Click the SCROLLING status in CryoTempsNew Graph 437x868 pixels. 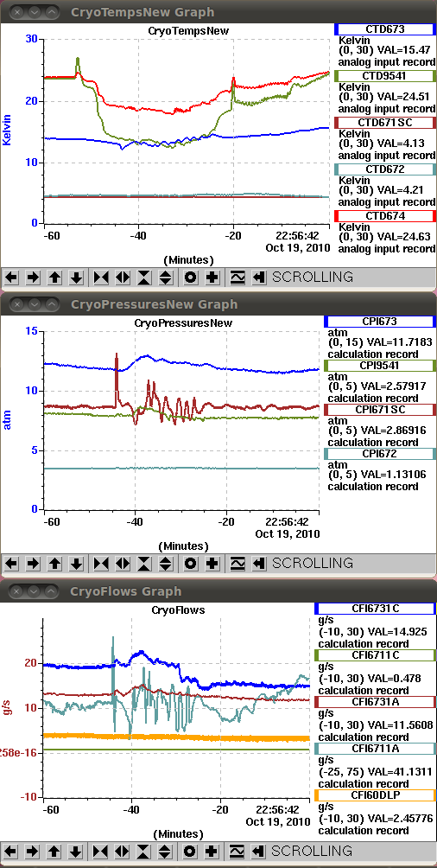pyautogui.click(x=312, y=277)
